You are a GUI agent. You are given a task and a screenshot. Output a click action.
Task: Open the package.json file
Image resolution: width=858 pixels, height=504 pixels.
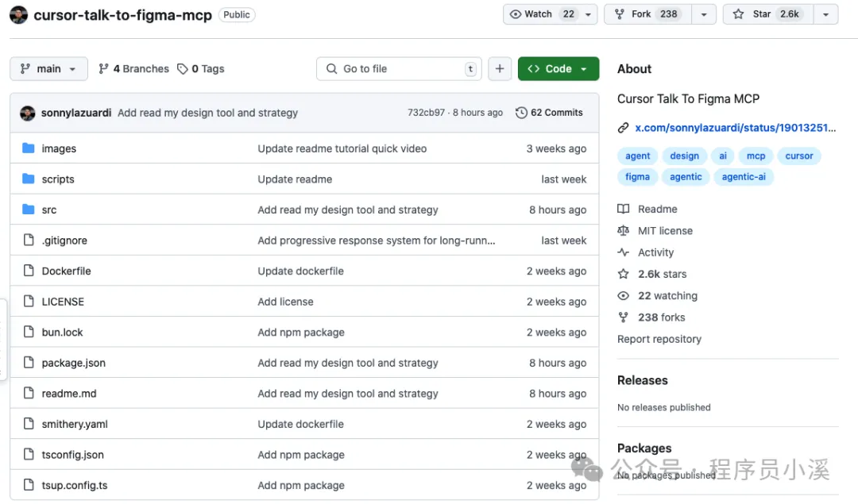pyautogui.click(x=74, y=363)
